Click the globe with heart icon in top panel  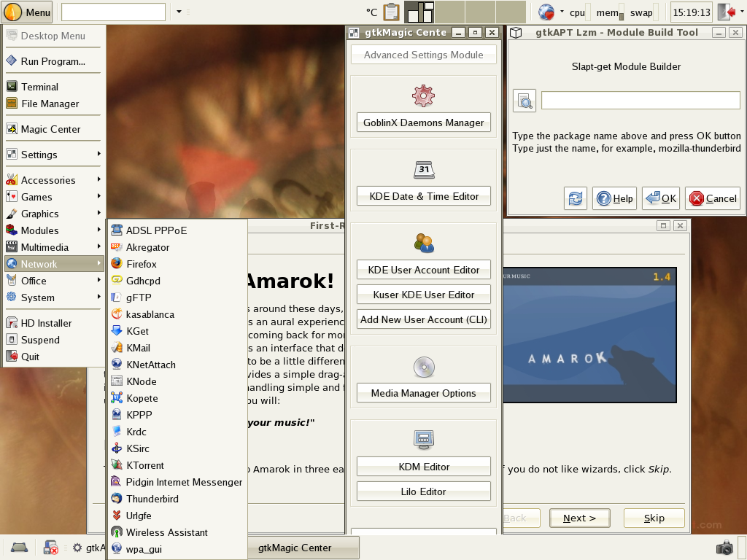coord(546,12)
